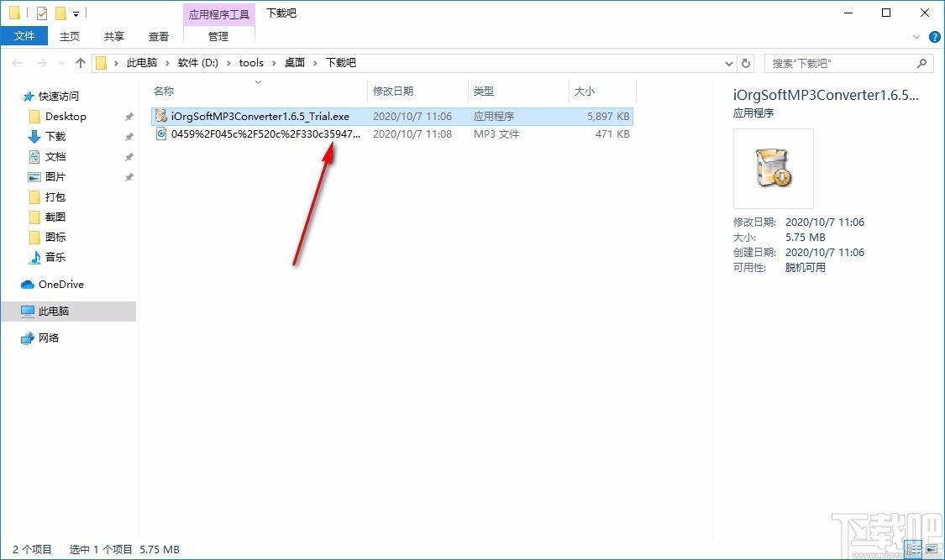Click the 5,897 KB size cell
The height and width of the screenshot is (560, 945).
tap(608, 116)
